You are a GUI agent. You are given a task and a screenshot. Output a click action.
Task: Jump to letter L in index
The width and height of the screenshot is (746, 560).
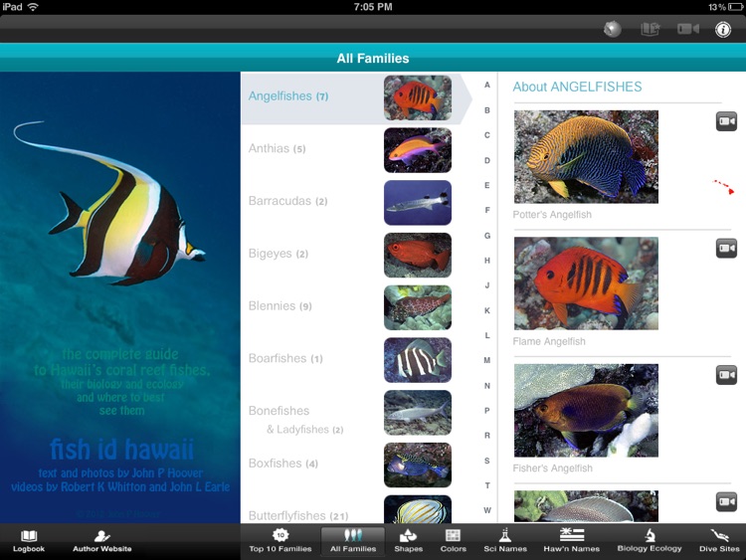pyautogui.click(x=487, y=335)
